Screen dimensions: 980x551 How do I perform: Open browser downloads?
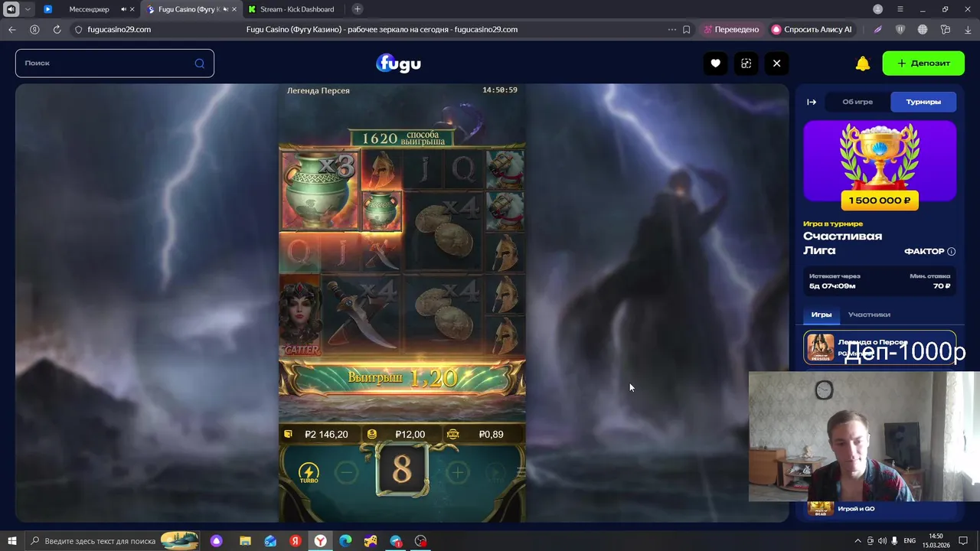[968, 29]
